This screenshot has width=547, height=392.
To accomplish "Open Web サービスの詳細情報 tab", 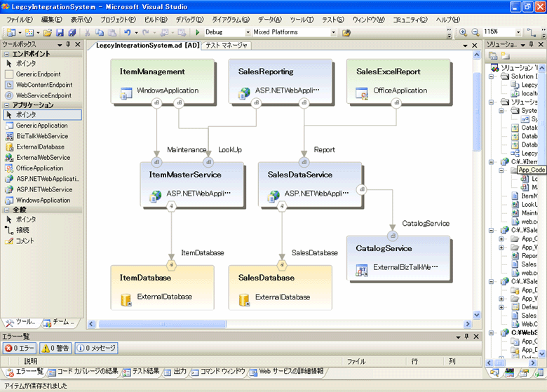I will [x=287, y=372].
